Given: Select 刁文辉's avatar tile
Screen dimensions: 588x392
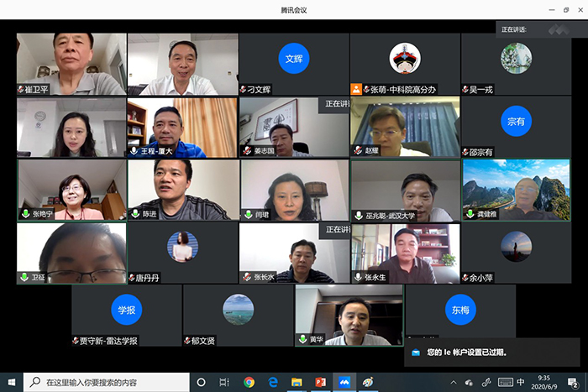Looking at the screenshot, I should (x=293, y=64).
